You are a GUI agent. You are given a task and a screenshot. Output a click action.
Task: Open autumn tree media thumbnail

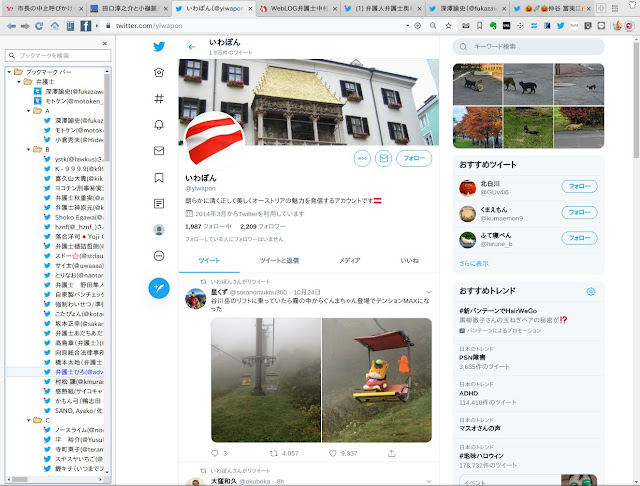pyautogui.click(x=478, y=127)
